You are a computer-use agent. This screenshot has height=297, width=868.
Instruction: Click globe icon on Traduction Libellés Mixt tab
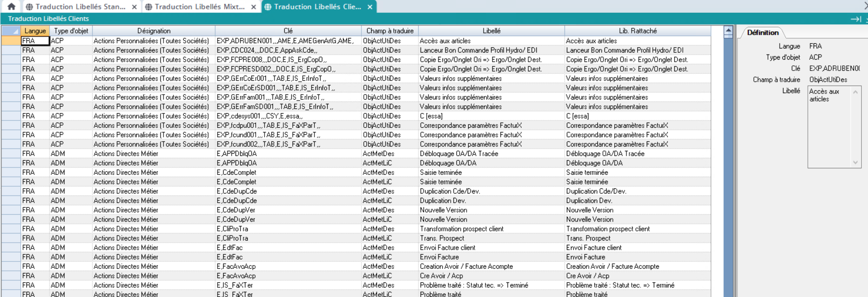(149, 7)
